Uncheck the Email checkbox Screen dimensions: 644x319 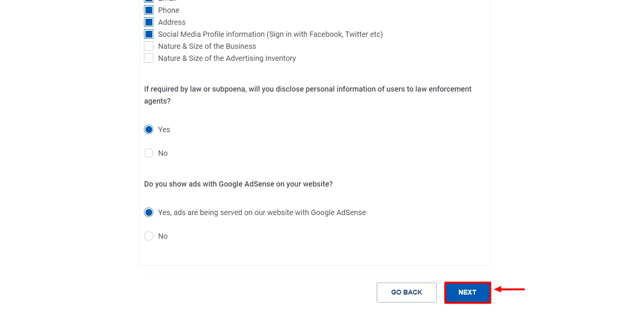[x=148, y=1]
